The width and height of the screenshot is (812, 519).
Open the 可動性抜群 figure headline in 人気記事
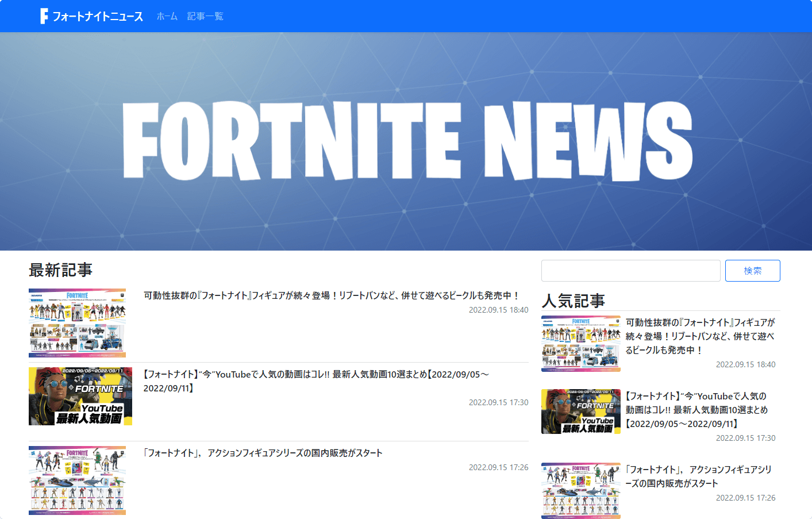pyautogui.click(x=700, y=336)
